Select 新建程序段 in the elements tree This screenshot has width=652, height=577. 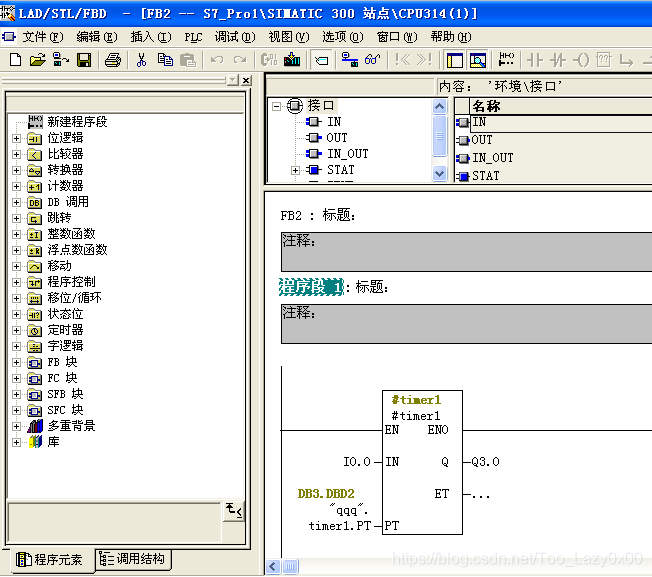click(x=77, y=122)
